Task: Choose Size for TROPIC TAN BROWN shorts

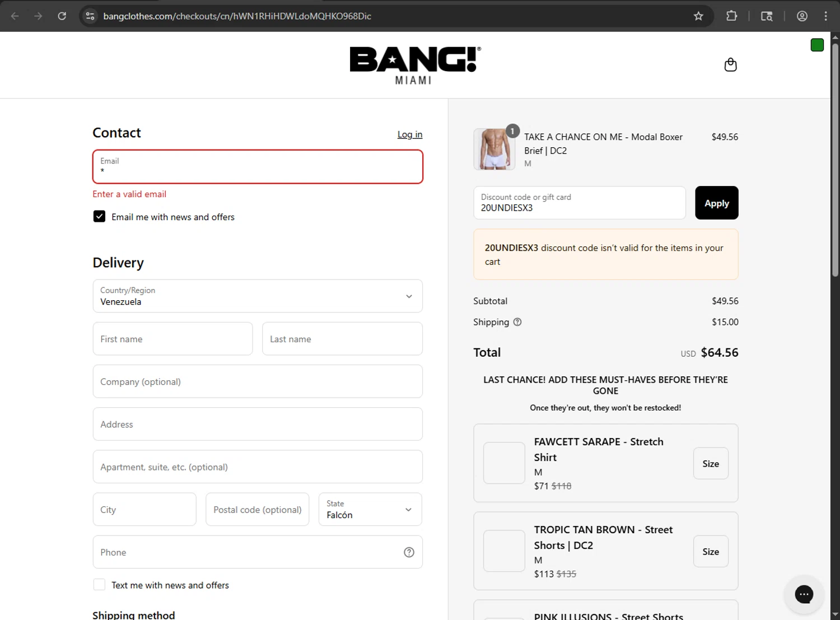Action: (x=711, y=552)
